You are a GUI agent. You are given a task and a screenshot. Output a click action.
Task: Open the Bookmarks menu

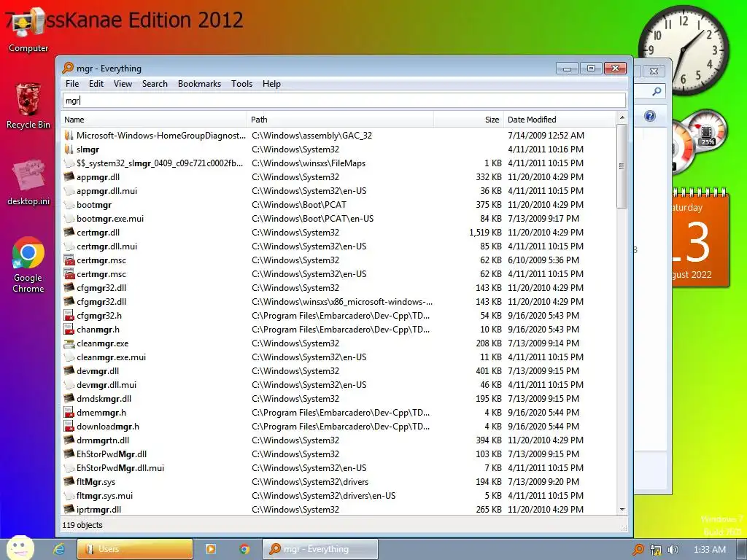[200, 84]
